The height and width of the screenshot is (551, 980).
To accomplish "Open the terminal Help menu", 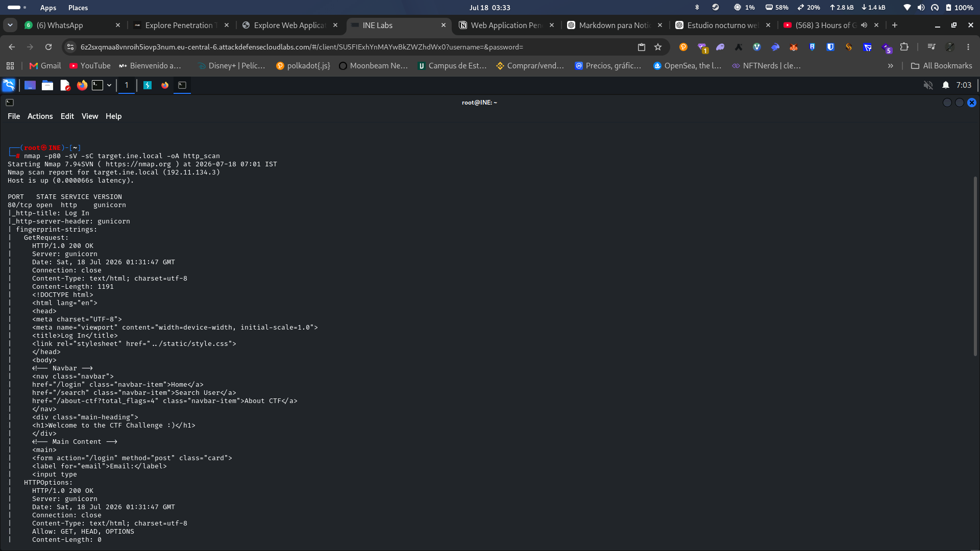I will 114,116.
